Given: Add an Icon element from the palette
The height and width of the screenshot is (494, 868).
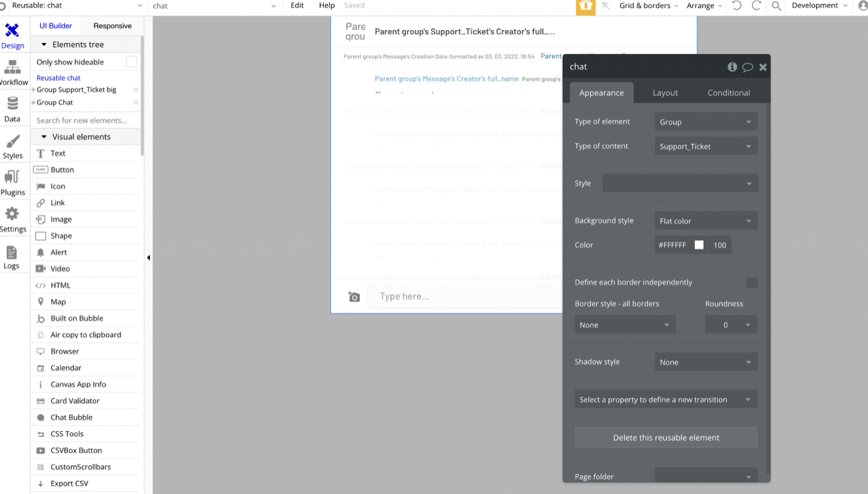Looking at the screenshot, I should tap(86, 186).
